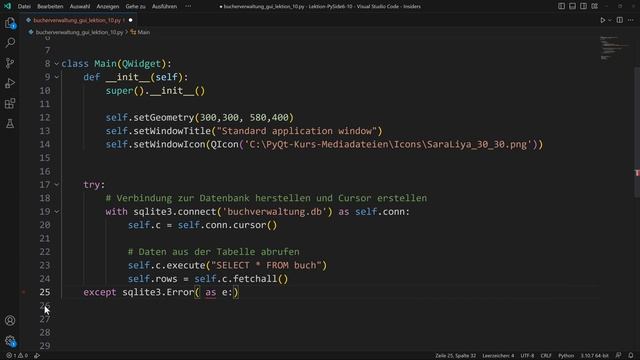The image size is (640, 360).
Task: Open the Ausführen menu
Action: pyautogui.click(x=164, y=6)
